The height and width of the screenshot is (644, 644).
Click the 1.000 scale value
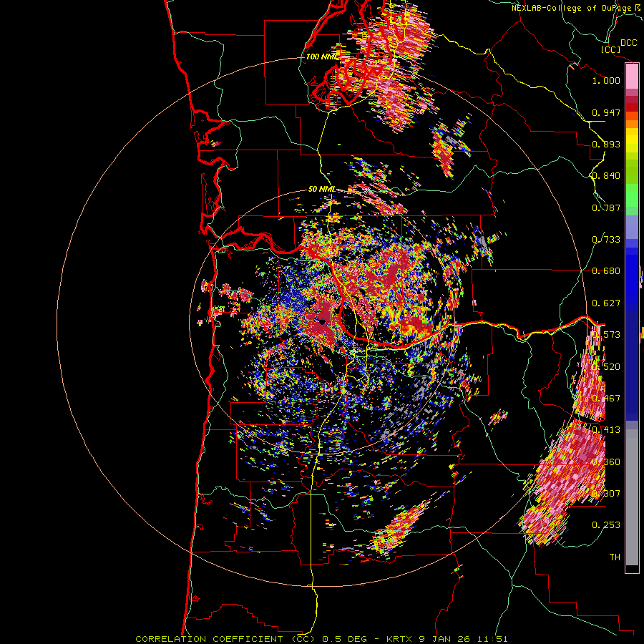(x=606, y=80)
